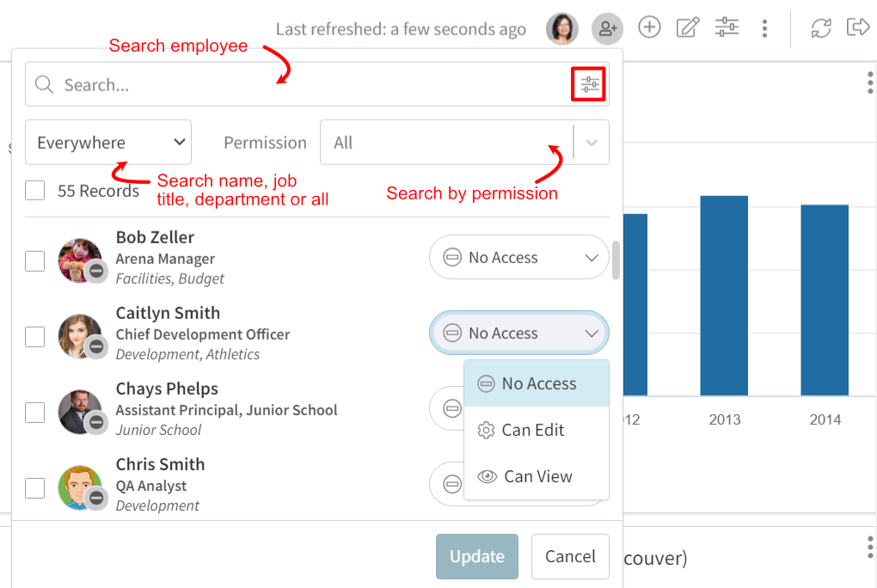The width and height of the screenshot is (877, 588).
Task: Open the Permission All filter dropdown
Action: (x=464, y=142)
